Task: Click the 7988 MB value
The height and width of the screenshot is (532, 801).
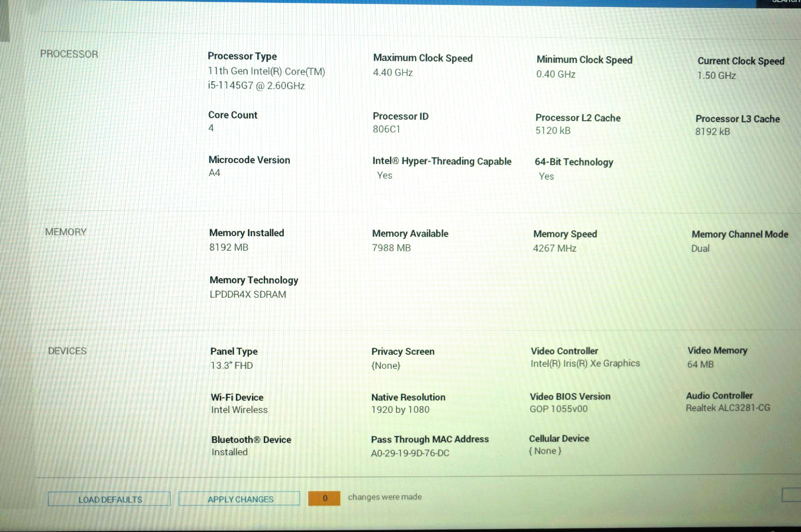Action: [391, 248]
